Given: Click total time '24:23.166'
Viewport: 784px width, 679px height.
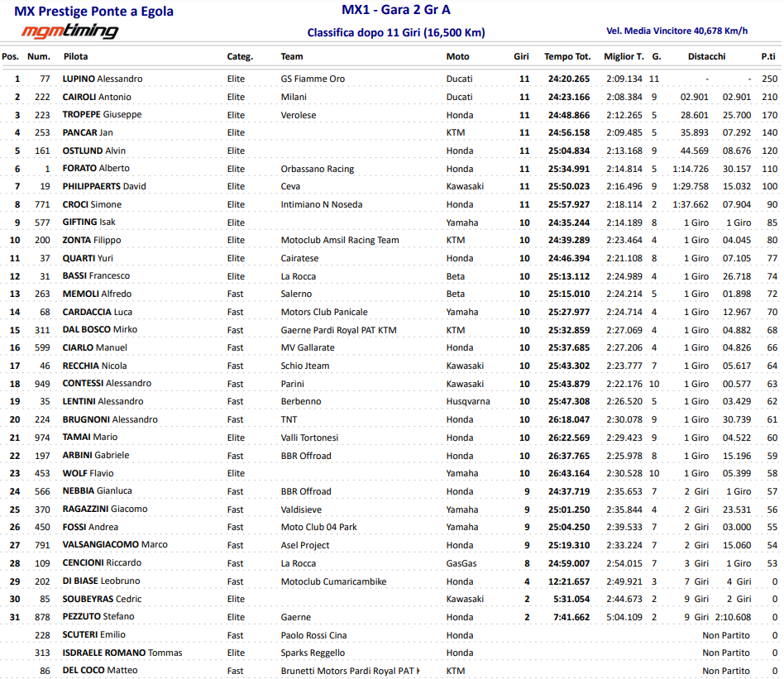Looking at the screenshot, I should tap(569, 97).
